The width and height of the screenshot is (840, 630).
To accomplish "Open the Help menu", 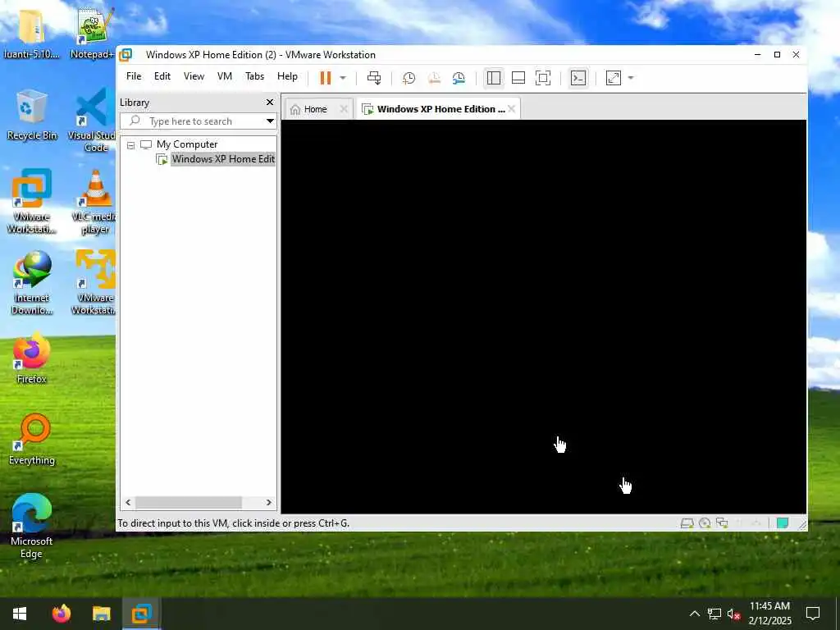I will (287, 76).
